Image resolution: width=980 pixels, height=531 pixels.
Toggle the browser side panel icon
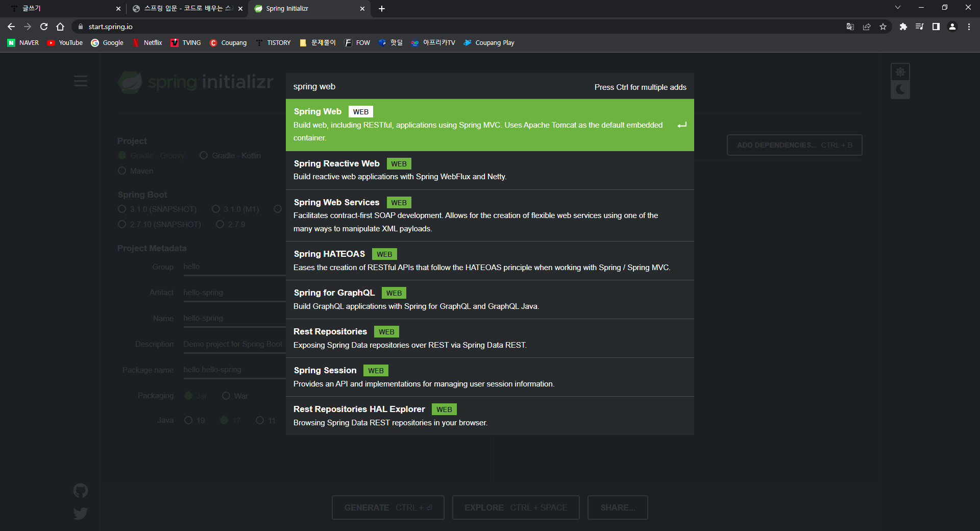[x=936, y=27]
